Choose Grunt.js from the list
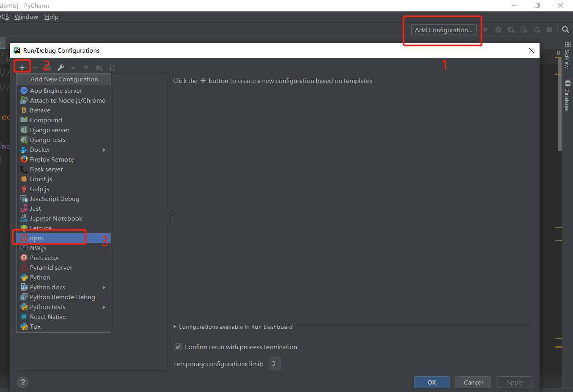Viewport: 573px width, 392px height. click(x=63, y=179)
